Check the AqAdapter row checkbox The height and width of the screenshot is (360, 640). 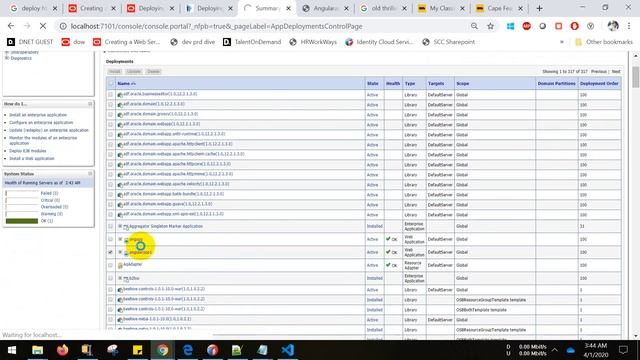click(111, 265)
